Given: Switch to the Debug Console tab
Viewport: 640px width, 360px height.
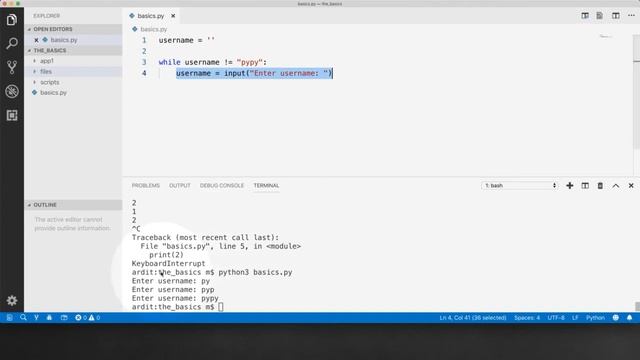Looking at the screenshot, I should (x=222, y=186).
